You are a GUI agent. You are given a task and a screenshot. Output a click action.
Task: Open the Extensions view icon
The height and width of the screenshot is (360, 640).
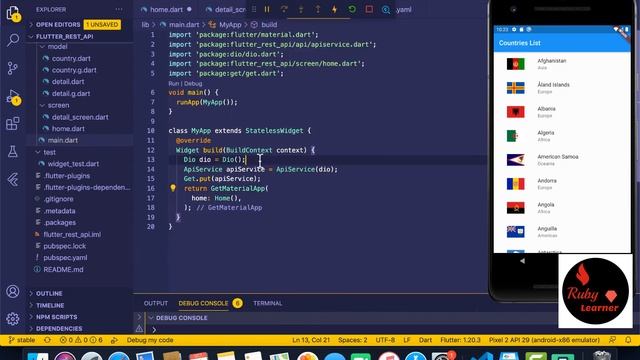pos(13,123)
